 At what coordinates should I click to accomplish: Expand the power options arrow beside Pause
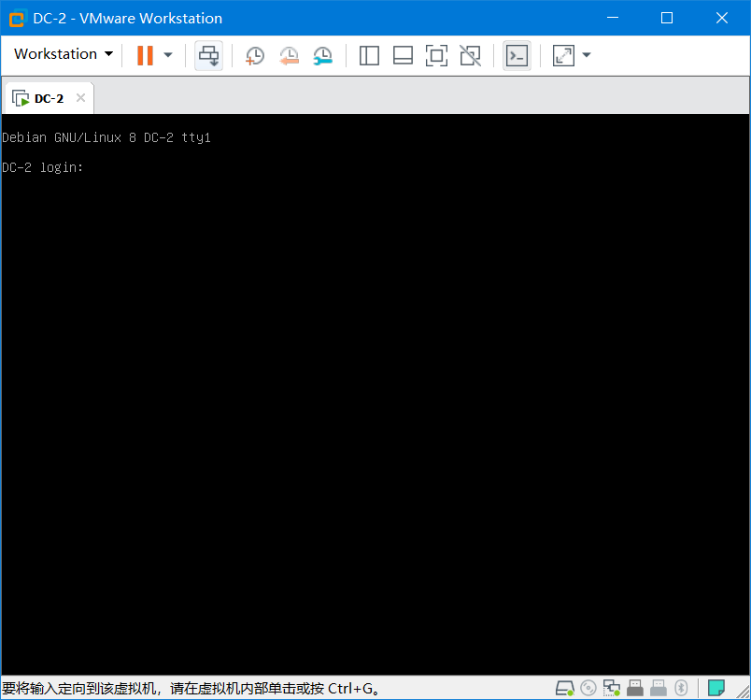pos(168,55)
